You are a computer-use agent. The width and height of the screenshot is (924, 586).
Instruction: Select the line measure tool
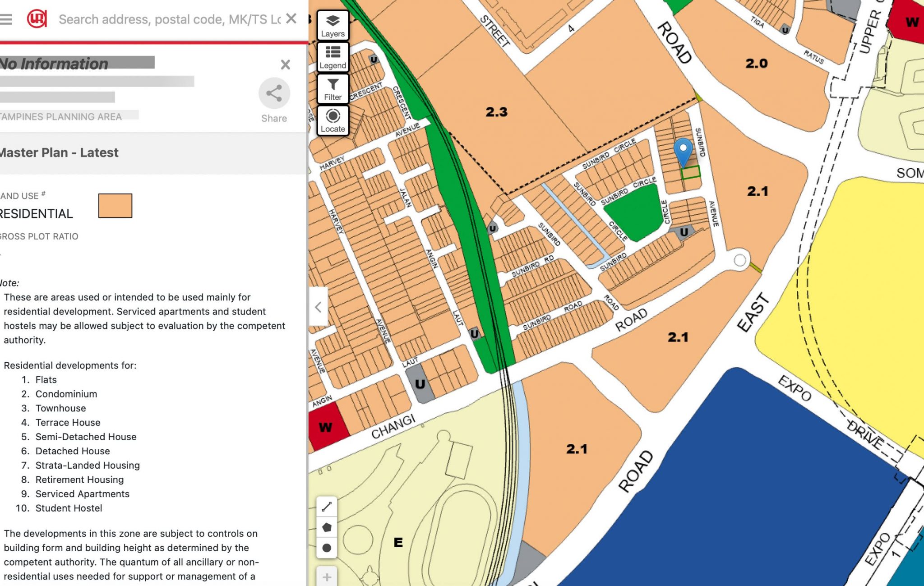coord(327,507)
